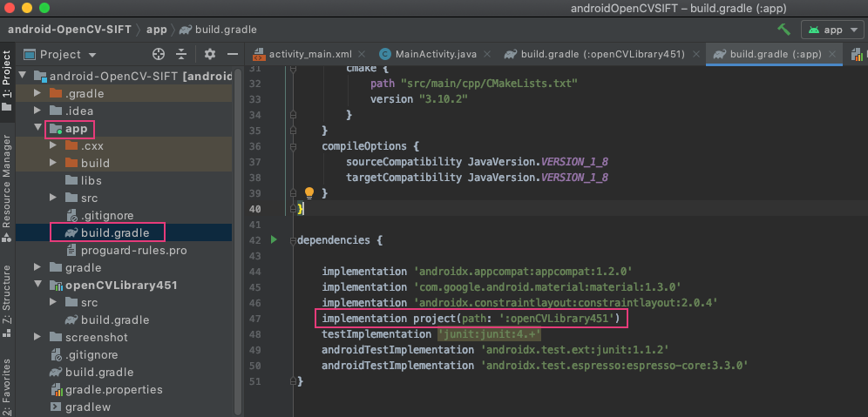Select the libs folder
This screenshot has width=868, height=417.
point(83,180)
